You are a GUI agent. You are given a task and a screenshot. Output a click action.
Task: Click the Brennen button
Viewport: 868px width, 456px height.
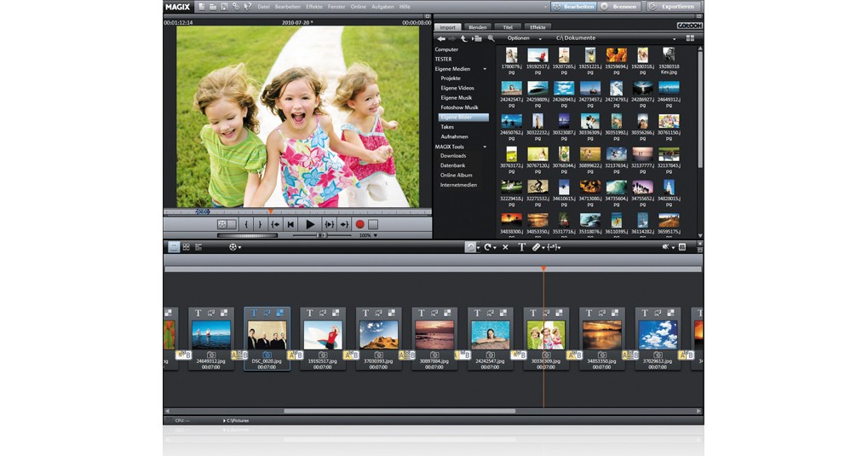(x=619, y=7)
